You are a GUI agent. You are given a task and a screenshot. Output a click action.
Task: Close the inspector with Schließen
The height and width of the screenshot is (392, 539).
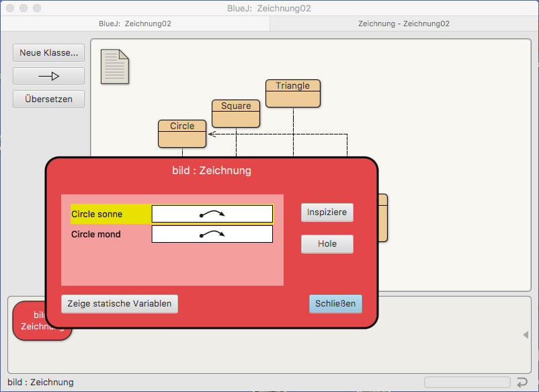[x=335, y=304]
